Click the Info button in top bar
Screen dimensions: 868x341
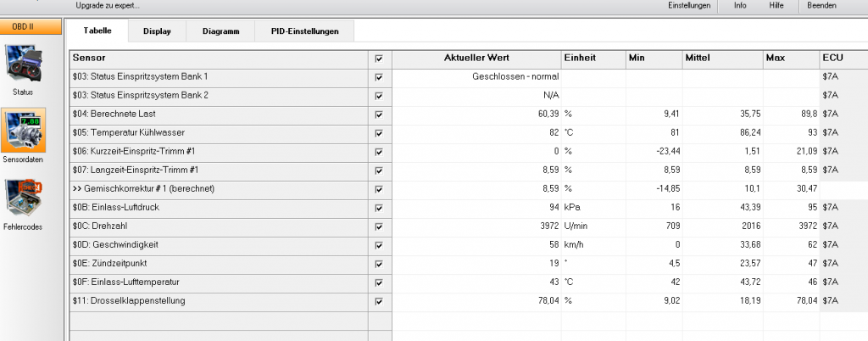pyautogui.click(x=740, y=6)
